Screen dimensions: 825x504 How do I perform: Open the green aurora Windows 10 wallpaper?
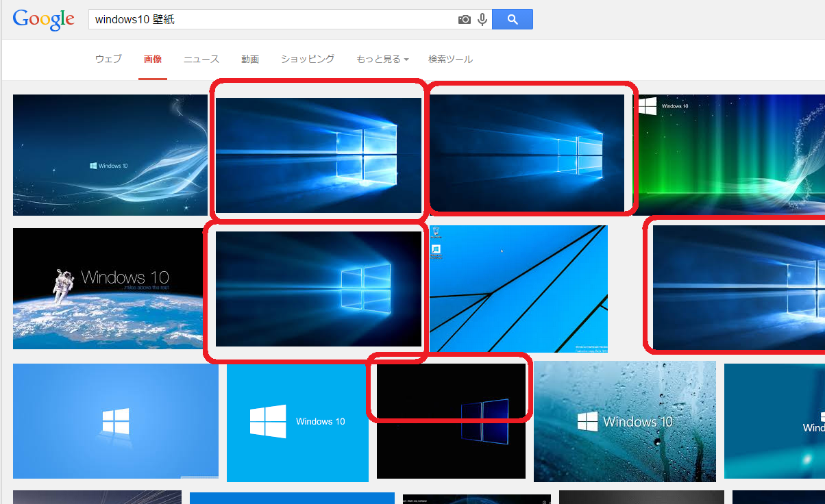pyautogui.click(x=728, y=155)
